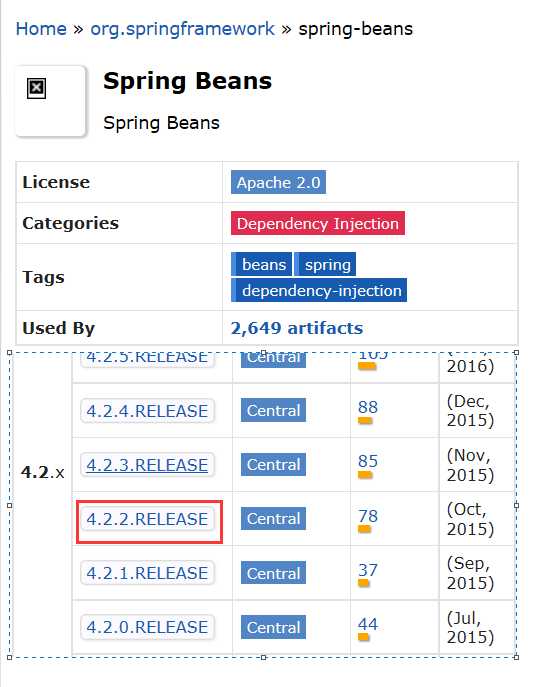
Task: Click the Categories row label
Action: coord(71,223)
